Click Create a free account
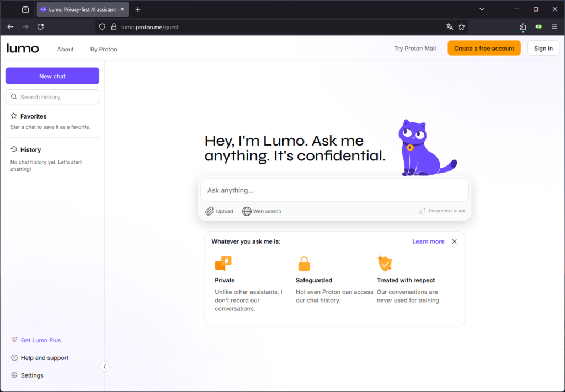The height and width of the screenshot is (392, 565). [484, 48]
